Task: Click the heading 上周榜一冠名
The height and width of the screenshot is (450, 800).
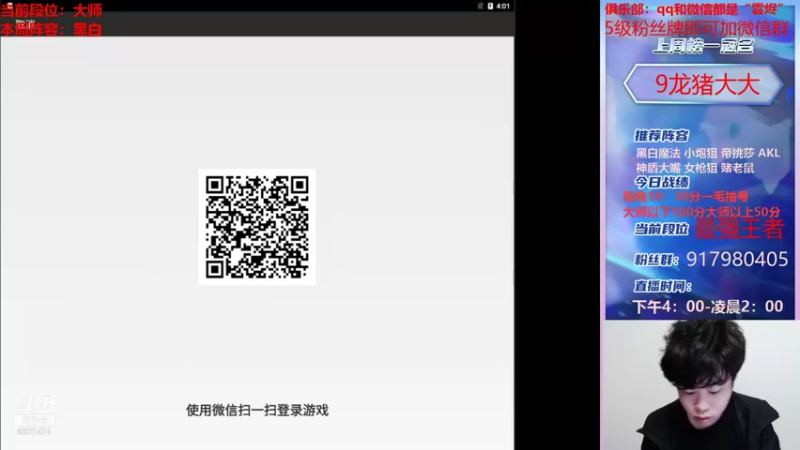Action: pos(703,47)
